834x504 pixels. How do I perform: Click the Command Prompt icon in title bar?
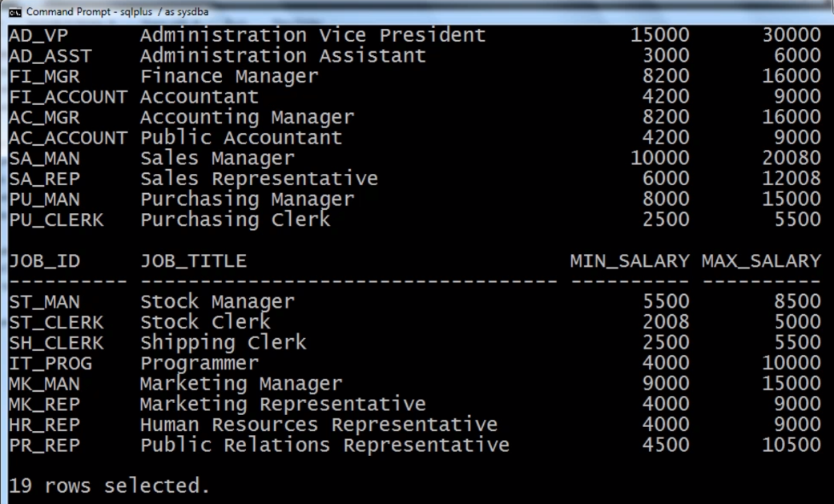tap(14, 12)
